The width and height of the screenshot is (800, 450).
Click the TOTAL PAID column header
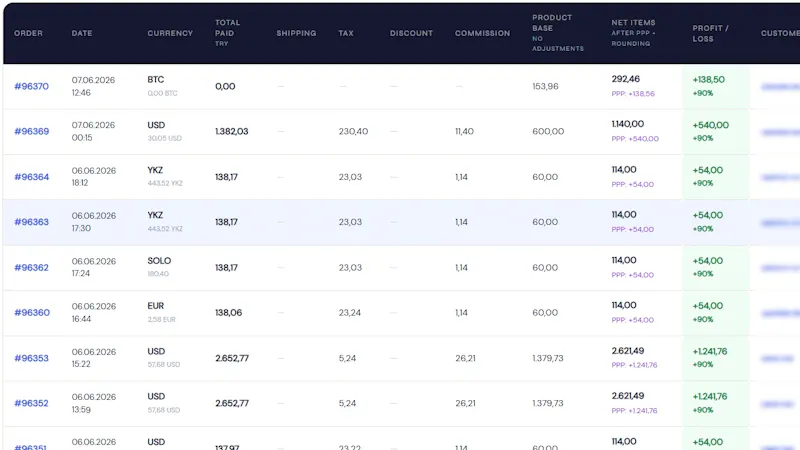(x=227, y=33)
